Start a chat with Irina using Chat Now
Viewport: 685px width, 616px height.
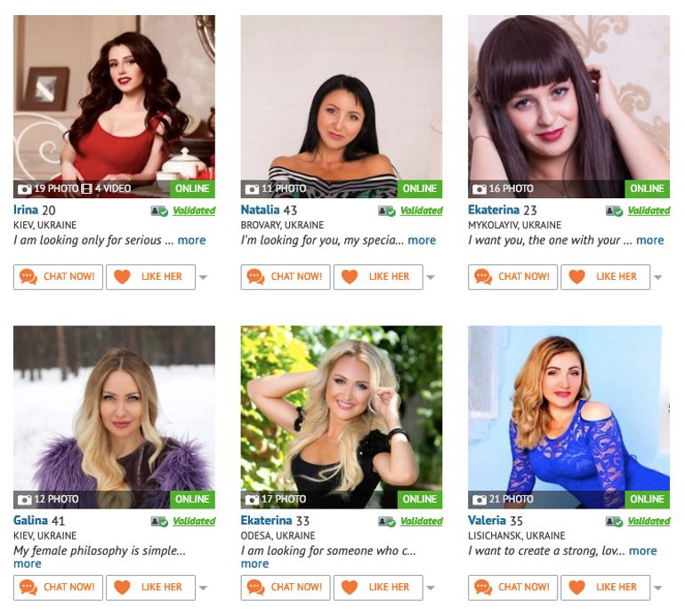58,276
